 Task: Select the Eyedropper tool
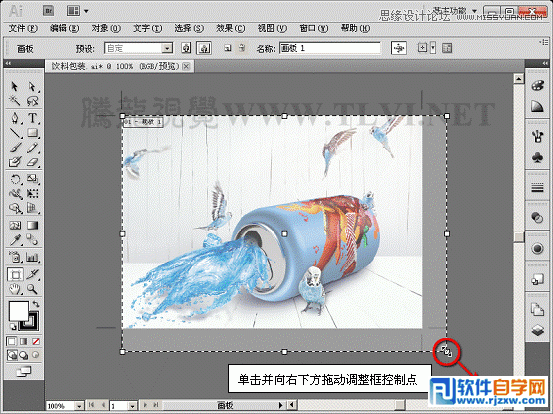point(15,240)
